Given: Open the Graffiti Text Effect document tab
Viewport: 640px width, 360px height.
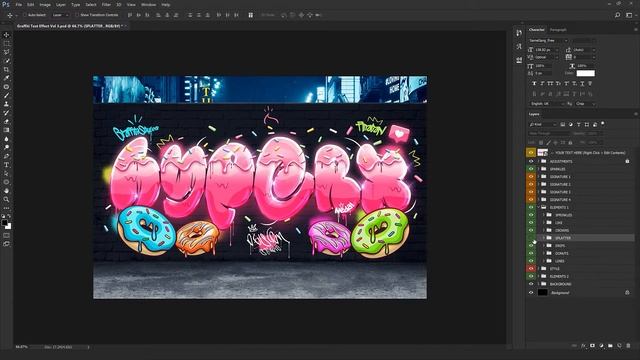Looking at the screenshot, I should pos(69,26).
